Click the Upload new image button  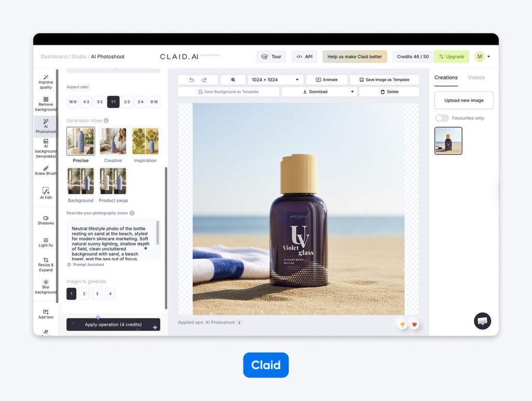pyautogui.click(x=463, y=100)
